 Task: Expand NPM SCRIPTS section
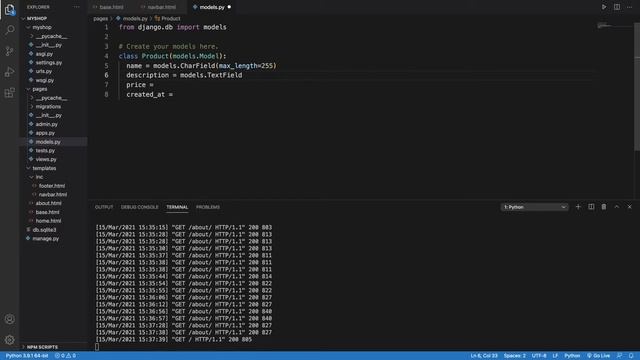42,347
